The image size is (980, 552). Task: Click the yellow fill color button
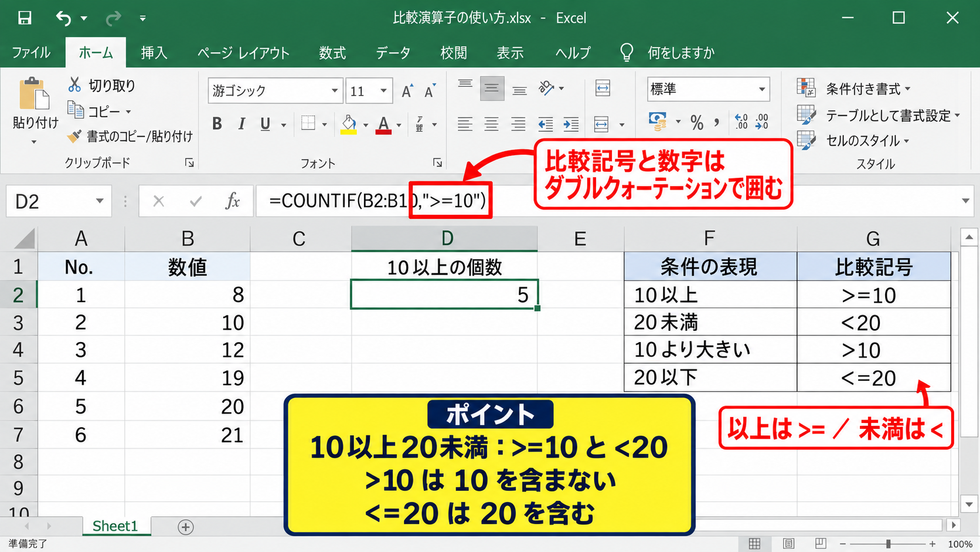click(349, 124)
